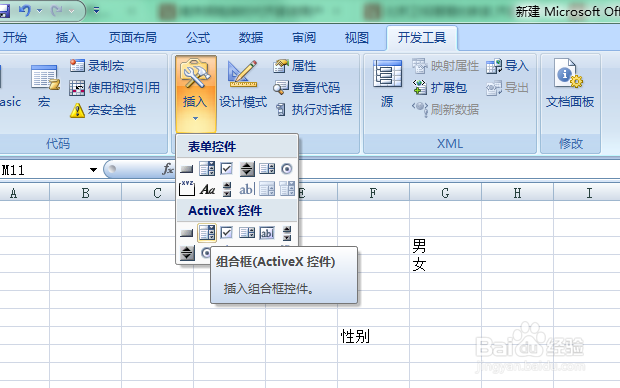Open Document Panel (文档面板)
This screenshot has height=388, width=620.
[570, 83]
